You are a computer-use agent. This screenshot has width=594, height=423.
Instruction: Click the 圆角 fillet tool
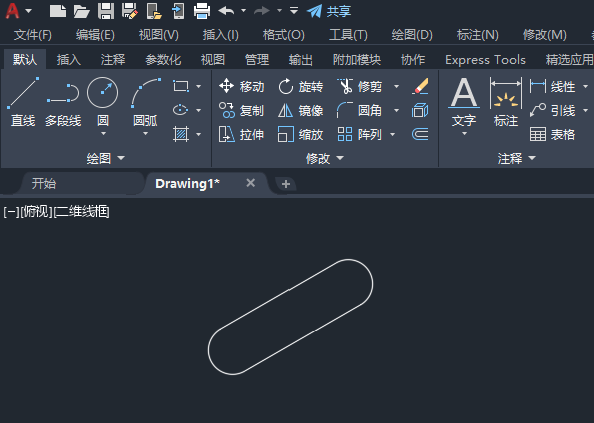tap(360, 111)
